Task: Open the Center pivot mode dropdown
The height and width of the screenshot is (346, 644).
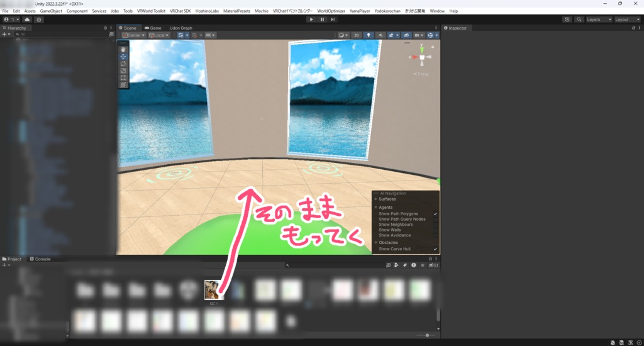Action: click(x=133, y=35)
